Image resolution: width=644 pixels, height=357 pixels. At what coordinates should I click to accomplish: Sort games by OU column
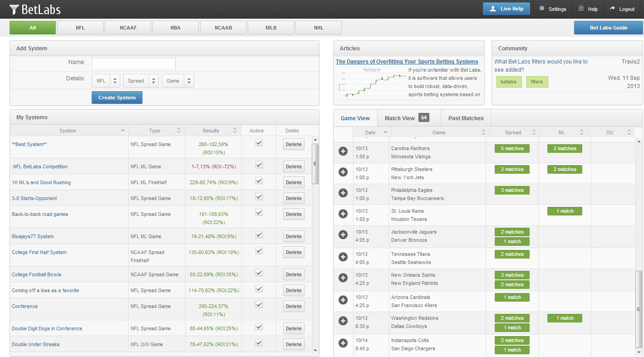coord(611,132)
